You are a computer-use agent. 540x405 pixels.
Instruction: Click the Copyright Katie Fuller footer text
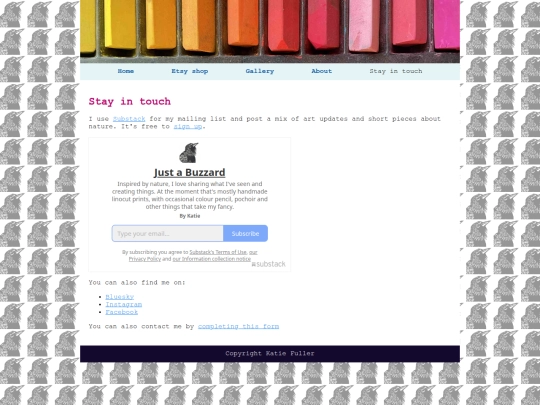click(x=270, y=353)
